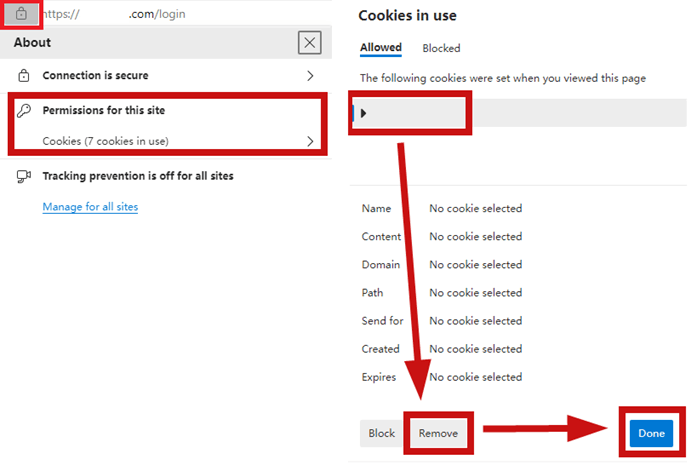Viewport: 698px width, 472px height.
Task: Click the URL text in address bar
Action: 115,14
